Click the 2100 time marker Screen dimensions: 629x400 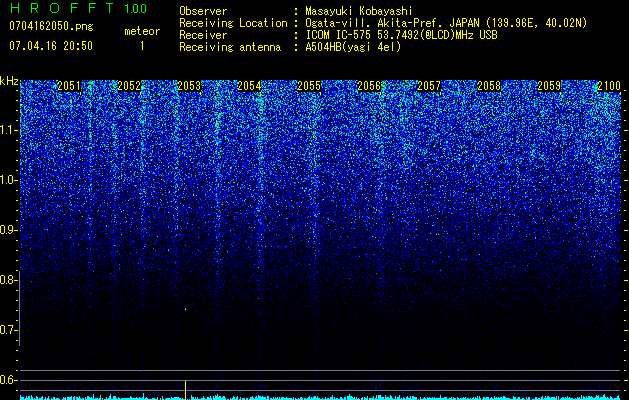(609, 86)
